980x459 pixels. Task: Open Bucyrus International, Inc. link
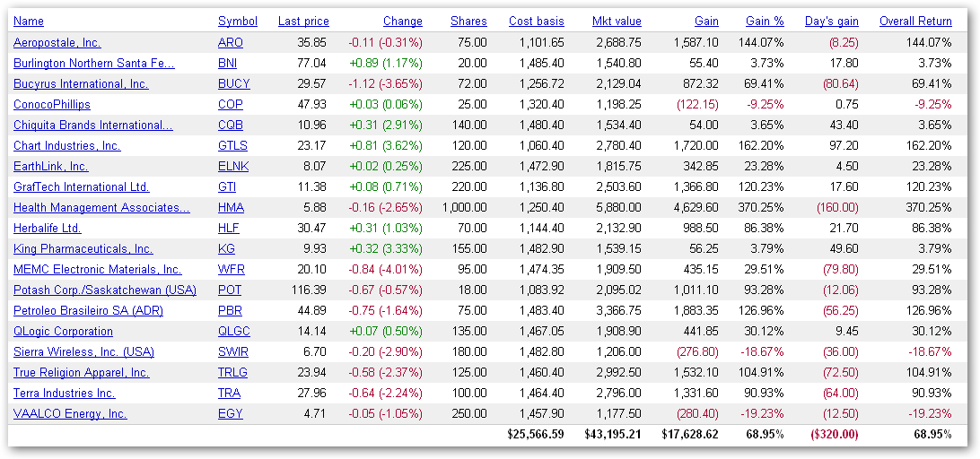point(82,83)
